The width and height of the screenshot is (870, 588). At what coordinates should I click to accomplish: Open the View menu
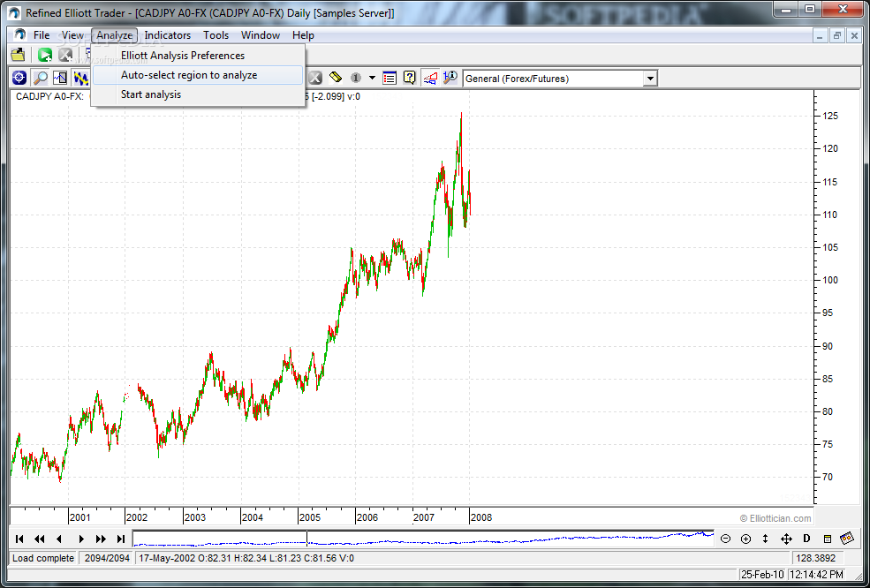click(72, 35)
